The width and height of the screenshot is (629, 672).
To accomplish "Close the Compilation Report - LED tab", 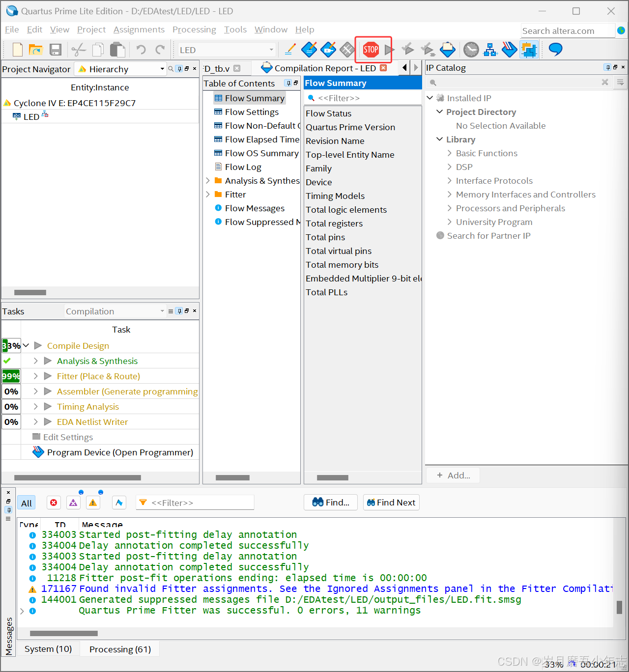I will [x=383, y=68].
